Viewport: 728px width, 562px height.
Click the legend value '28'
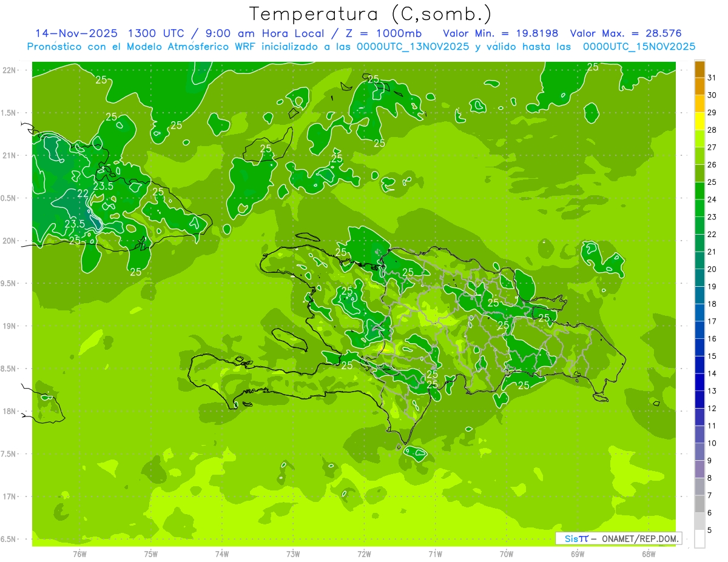[x=712, y=130]
